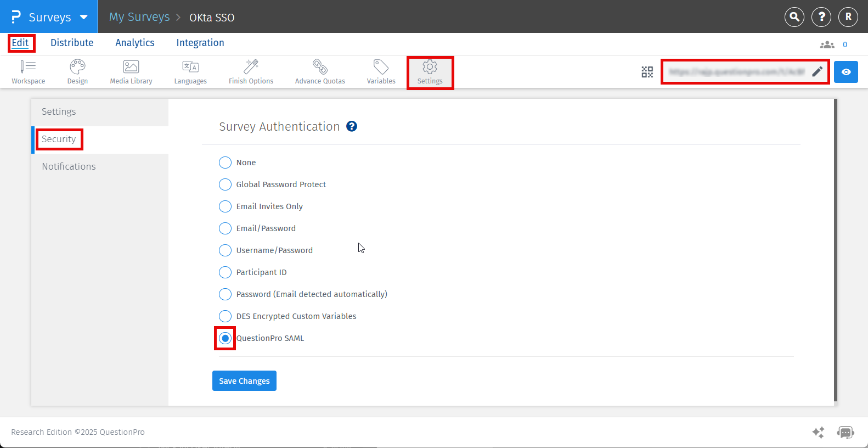Edit the survey URL with the pencil icon

click(817, 71)
